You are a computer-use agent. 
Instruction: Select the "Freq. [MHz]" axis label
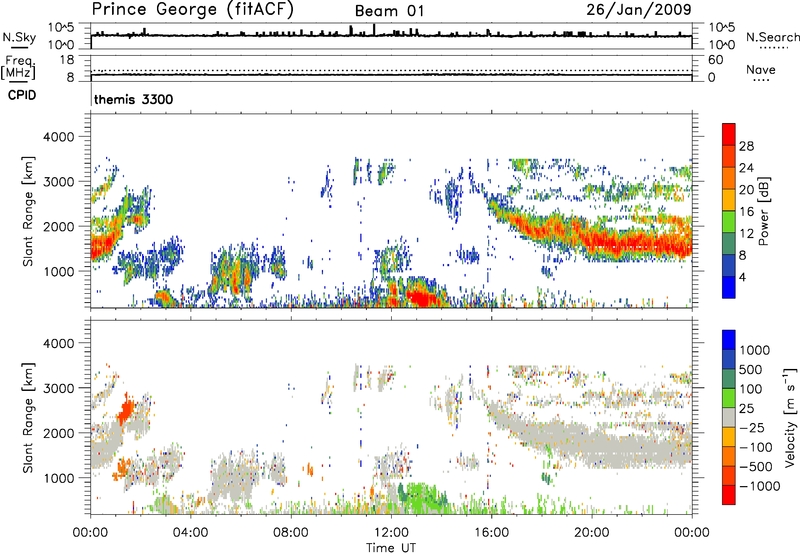[18, 68]
